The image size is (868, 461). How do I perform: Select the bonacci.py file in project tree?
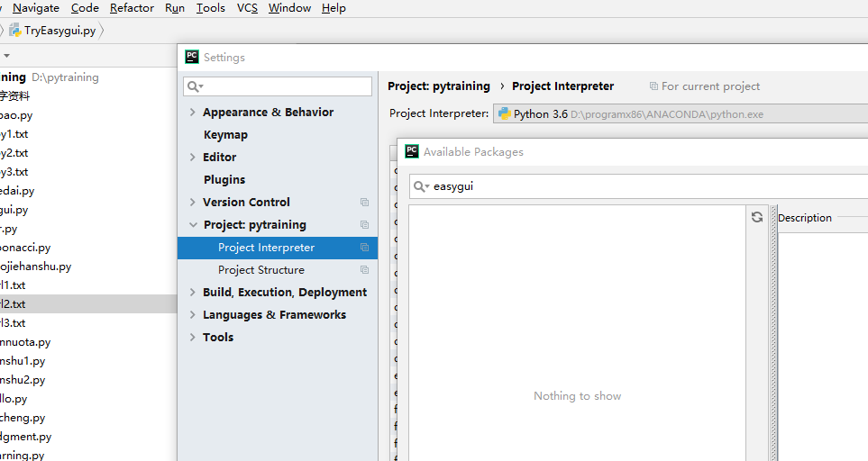click(25, 248)
